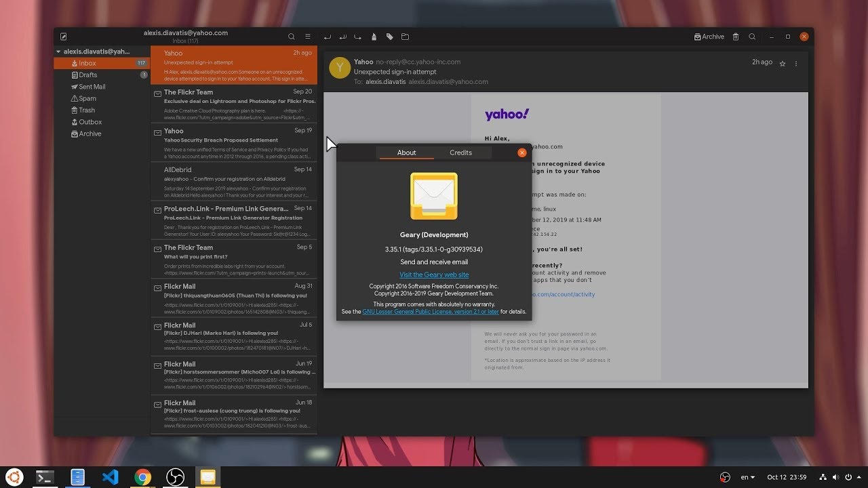The image size is (868, 488).
Task: Archive the open conversation
Action: tap(709, 37)
